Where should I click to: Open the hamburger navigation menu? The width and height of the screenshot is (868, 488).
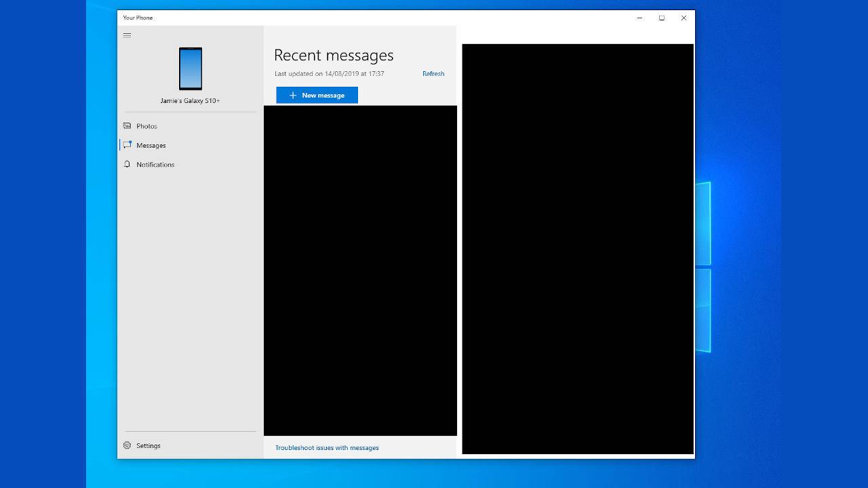coord(127,35)
